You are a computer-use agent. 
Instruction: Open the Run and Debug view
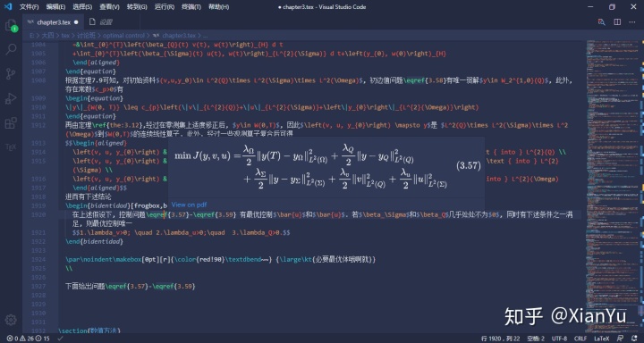point(11,99)
